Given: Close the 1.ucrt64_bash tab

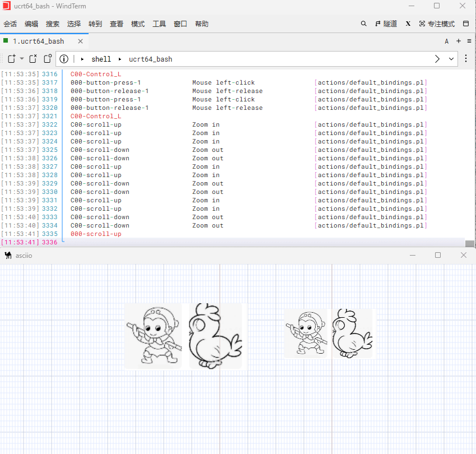Looking at the screenshot, I should pyautogui.click(x=80, y=41).
